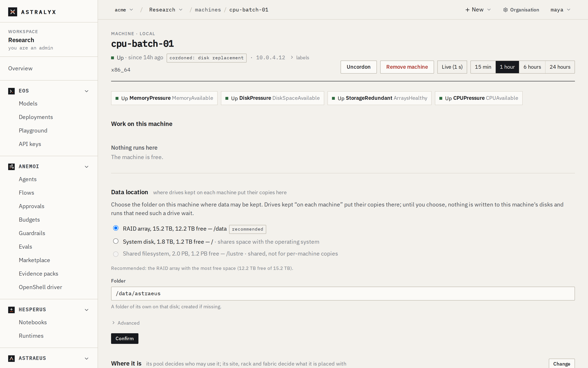Switch time range to 15 min
The image size is (588, 368).
click(x=483, y=67)
